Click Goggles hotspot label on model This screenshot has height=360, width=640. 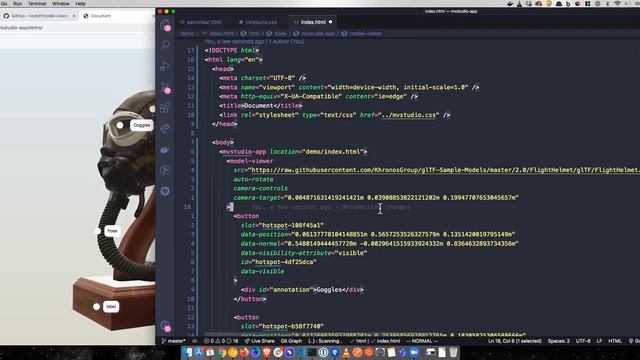pyautogui.click(x=142, y=125)
